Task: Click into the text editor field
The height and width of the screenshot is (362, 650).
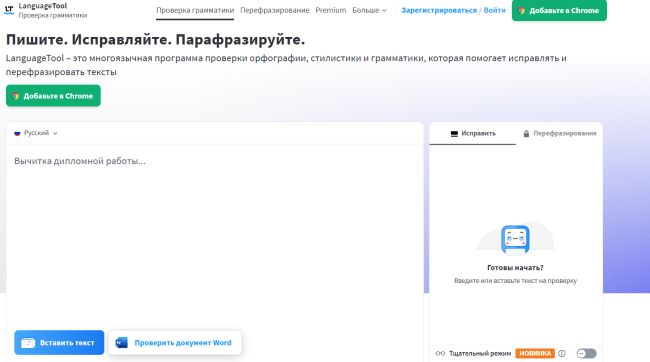Action: pyautogui.click(x=215, y=236)
